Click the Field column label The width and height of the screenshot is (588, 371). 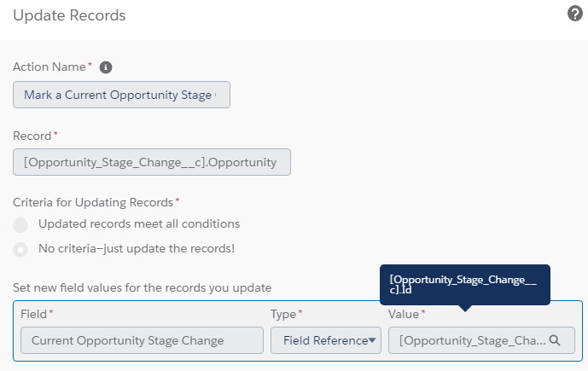[34, 314]
